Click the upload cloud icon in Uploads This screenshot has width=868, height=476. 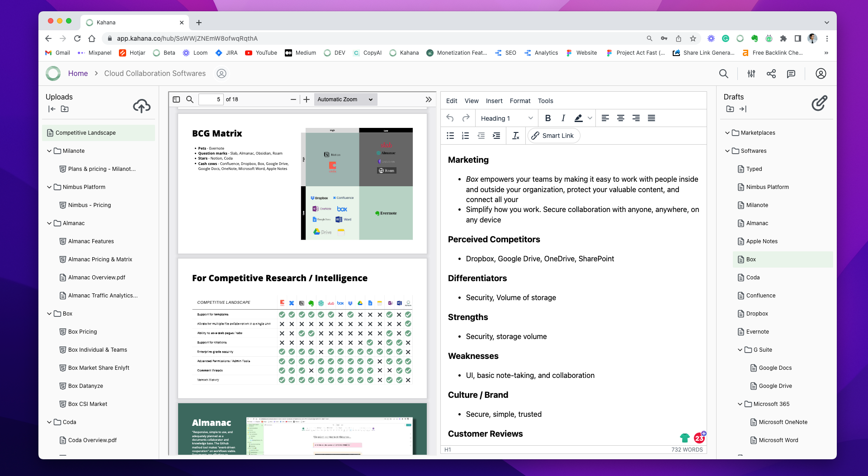coord(142,106)
